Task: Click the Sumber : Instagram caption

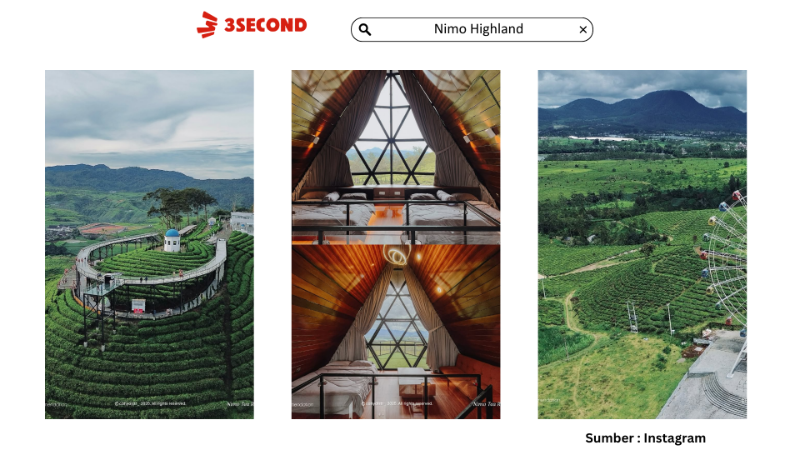Action: [645, 438]
